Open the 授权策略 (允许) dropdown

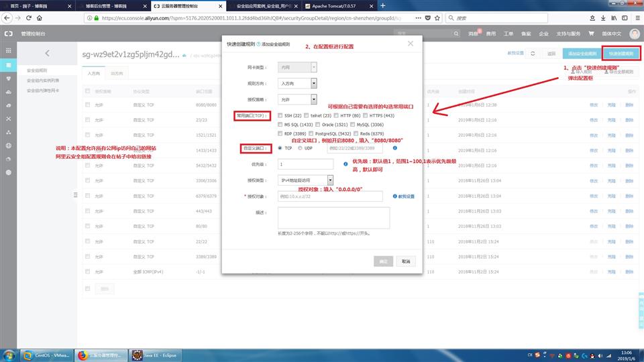tap(297, 99)
